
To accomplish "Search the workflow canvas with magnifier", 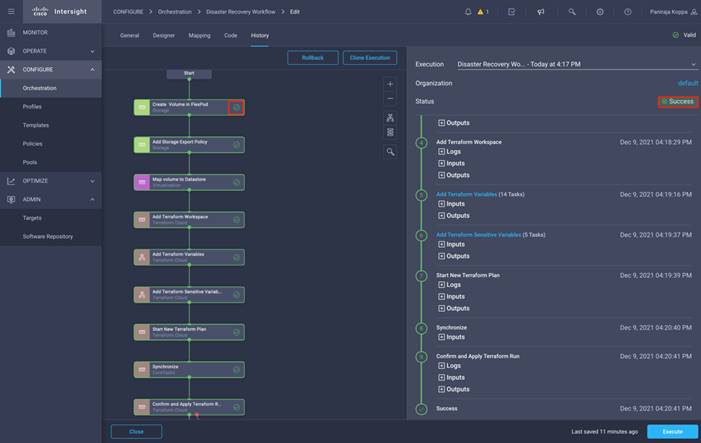I will (x=390, y=152).
